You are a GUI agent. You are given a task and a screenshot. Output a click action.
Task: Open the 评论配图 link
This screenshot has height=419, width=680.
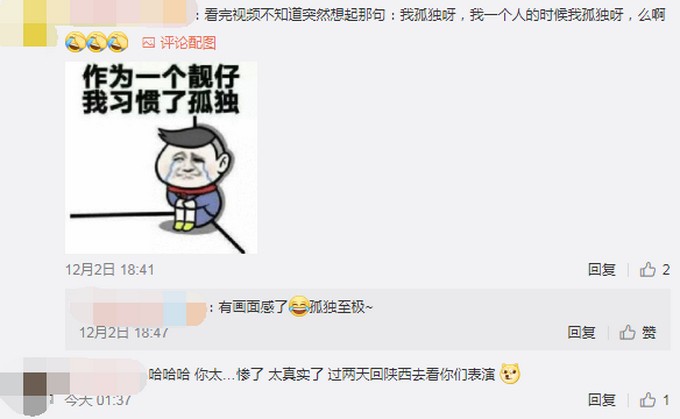[x=188, y=43]
